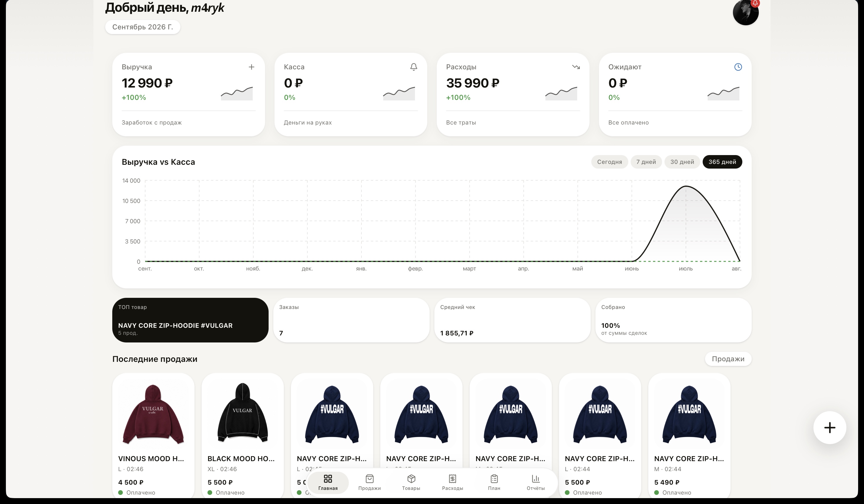
Task: Open the Сентябрь 2026 Г. period selector
Action: [x=143, y=27]
